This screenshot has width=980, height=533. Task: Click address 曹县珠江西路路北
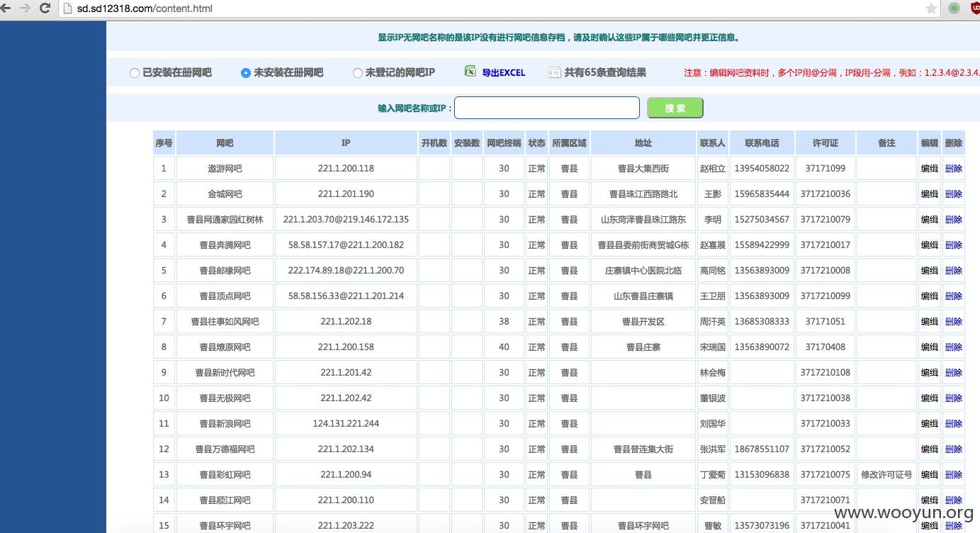point(643,194)
